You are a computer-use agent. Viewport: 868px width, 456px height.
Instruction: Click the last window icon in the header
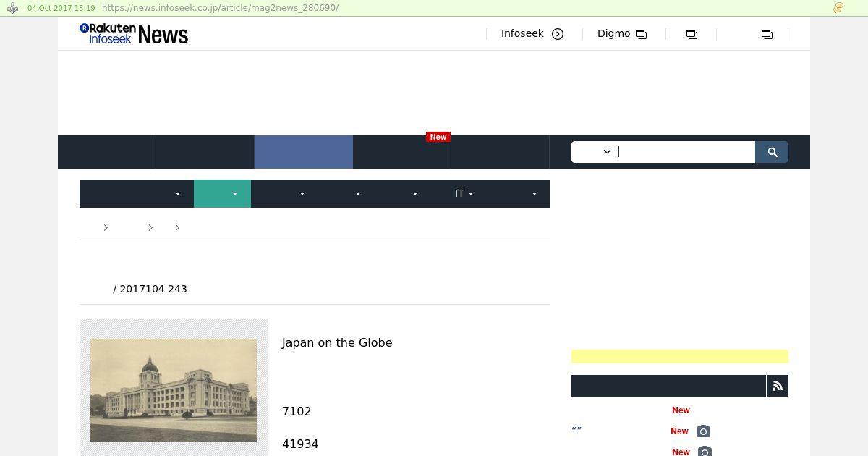pyautogui.click(x=767, y=34)
